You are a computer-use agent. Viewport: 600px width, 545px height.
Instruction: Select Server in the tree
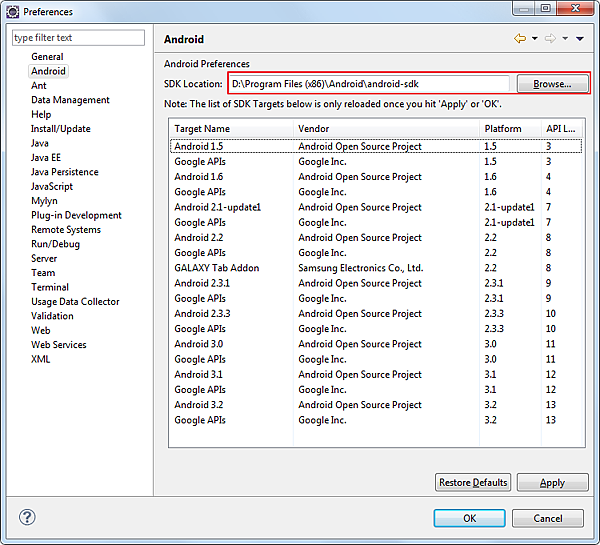click(44, 258)
